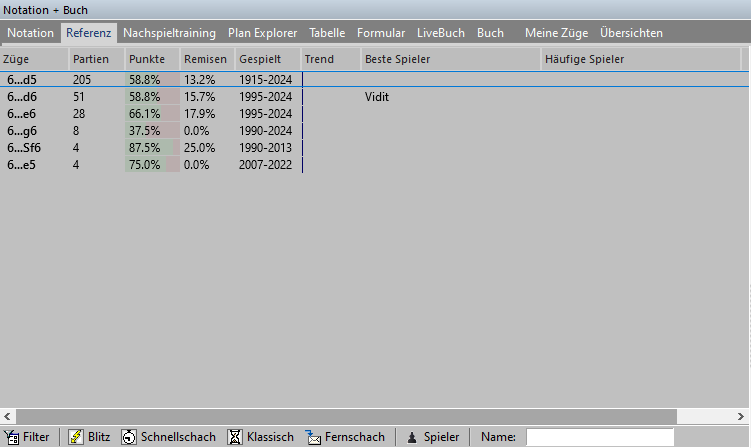Toggle the Schnellschach clock icon filter

pyautogui.click(x=129, y=437)
